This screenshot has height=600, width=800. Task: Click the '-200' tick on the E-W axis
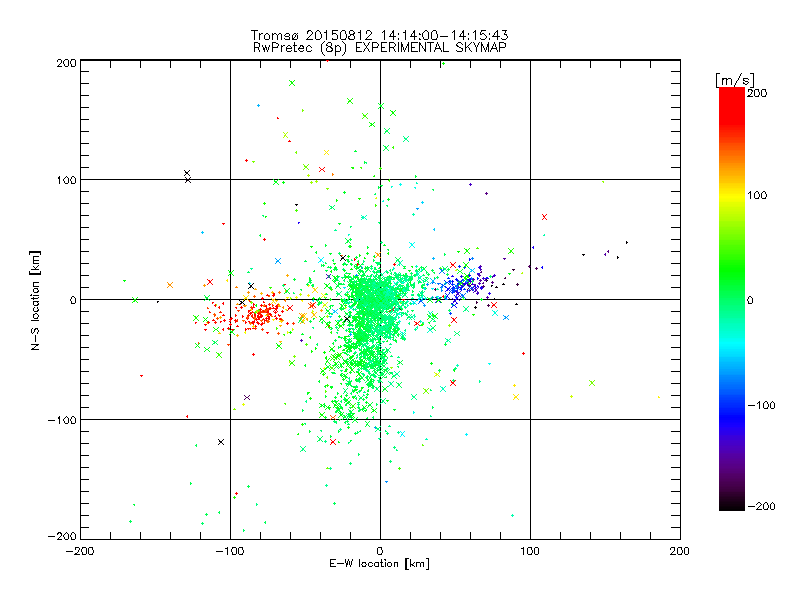click(80, 551)
